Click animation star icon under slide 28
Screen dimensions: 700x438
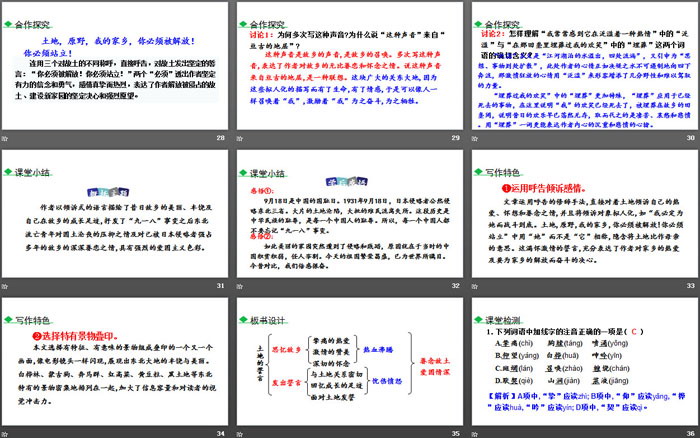pyautogui.click(x=6, y=140)
